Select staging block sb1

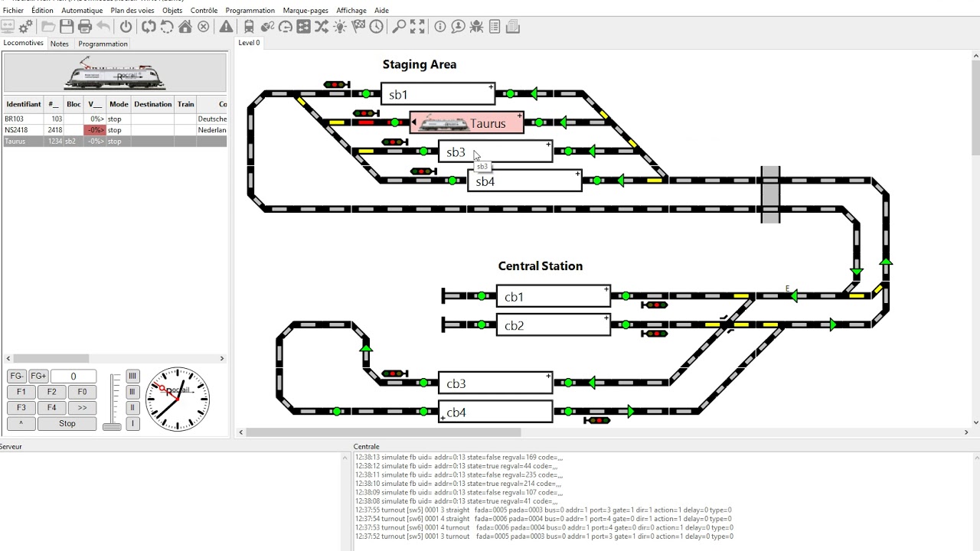pyautogui.click(x=438, y=94)
